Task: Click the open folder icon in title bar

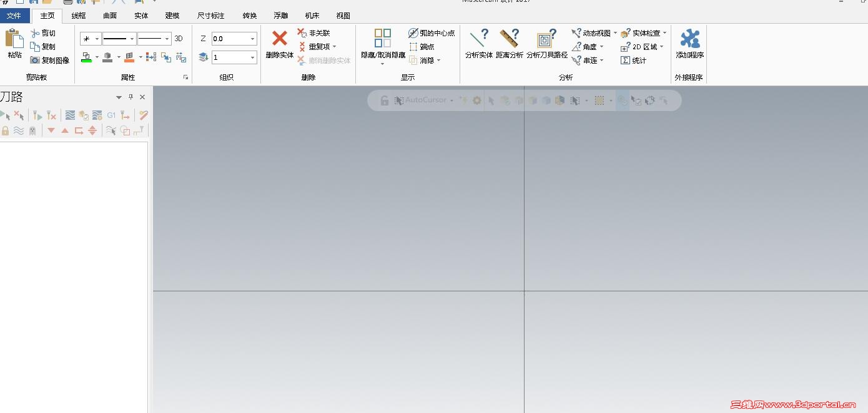Action: (47, 2)
